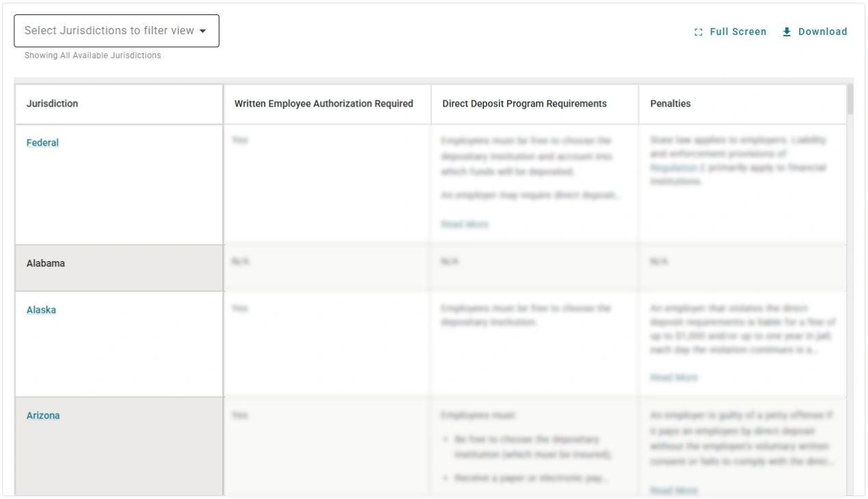Click the Direct Deposit Program Requirements header
Viewport: 868px width, 499px height.
coord(524,103)
